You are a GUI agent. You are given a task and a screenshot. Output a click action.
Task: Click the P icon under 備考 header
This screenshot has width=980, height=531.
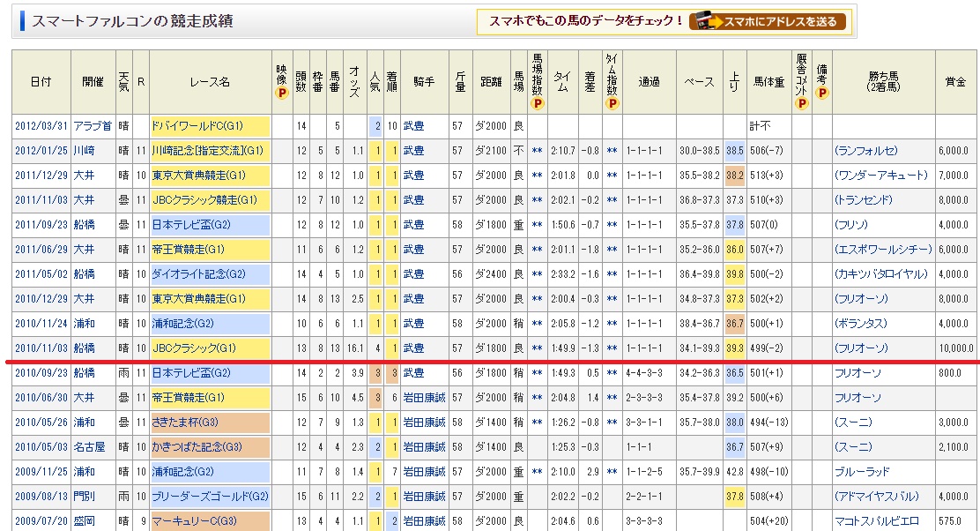821,93
